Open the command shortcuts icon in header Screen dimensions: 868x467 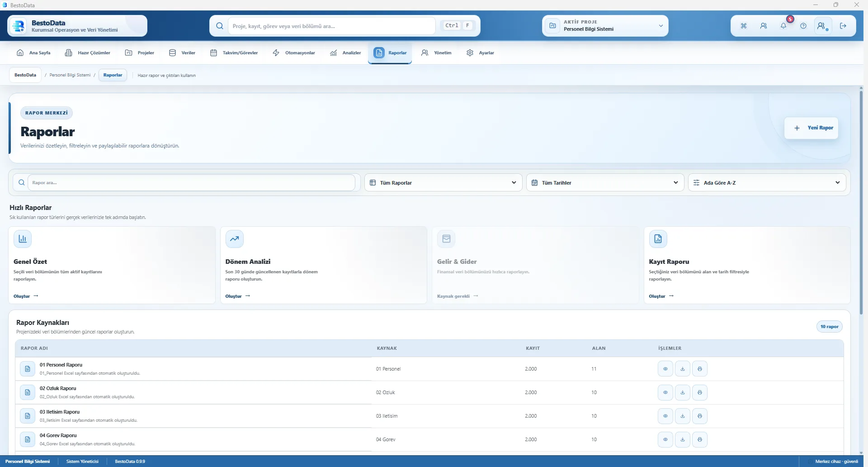744,26
